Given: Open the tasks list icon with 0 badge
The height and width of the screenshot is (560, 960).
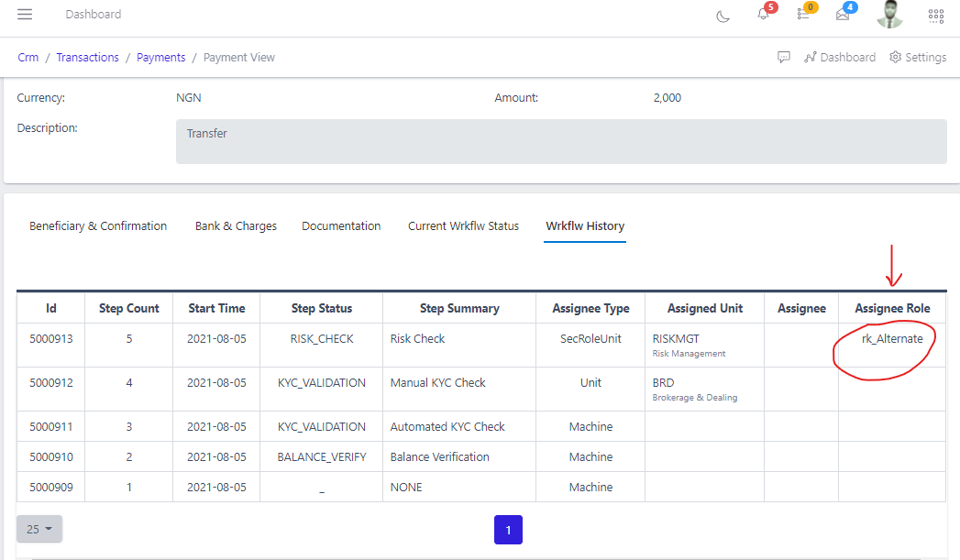Looking at the screenshot, I should [802, 16].
